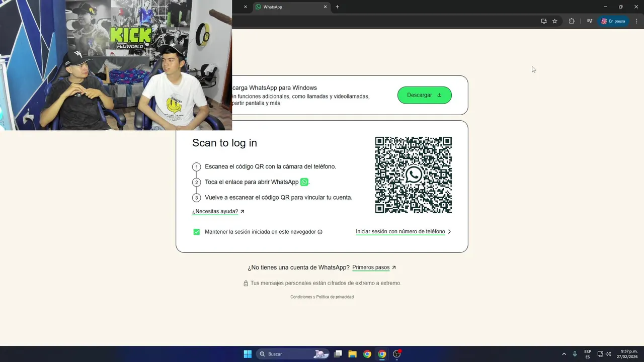
Task: Click the WhatsApp logo in QR center
Action: pos(414,175)
